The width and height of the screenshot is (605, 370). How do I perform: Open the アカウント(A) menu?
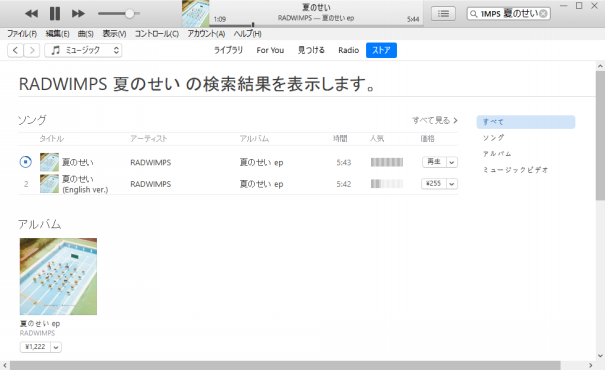pos(206,34)
